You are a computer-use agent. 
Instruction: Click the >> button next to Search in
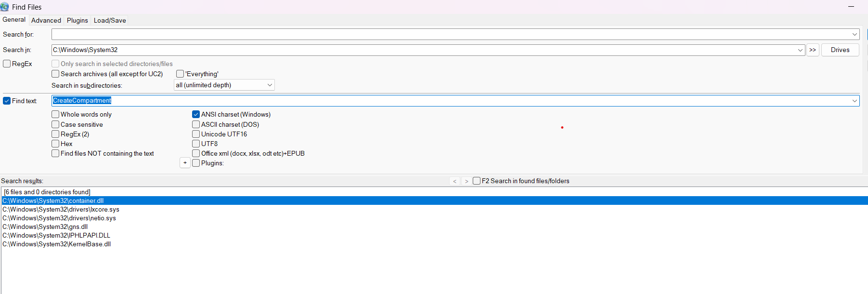813,50
